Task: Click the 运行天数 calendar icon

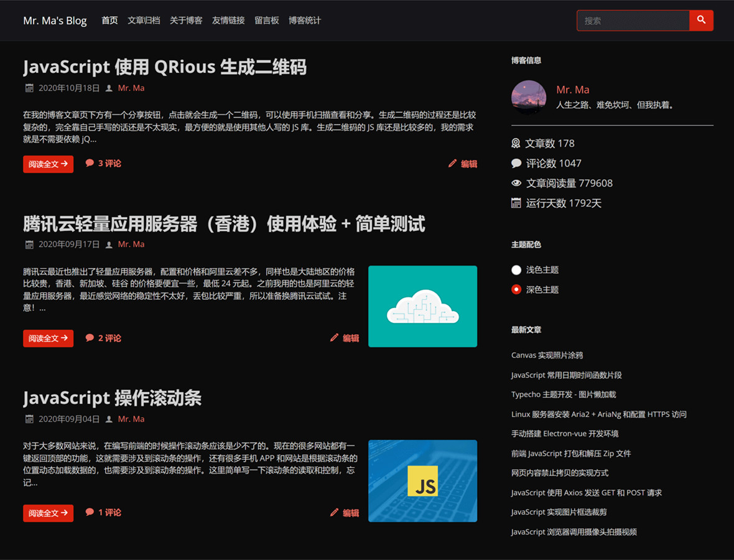Action: point(516,203)
